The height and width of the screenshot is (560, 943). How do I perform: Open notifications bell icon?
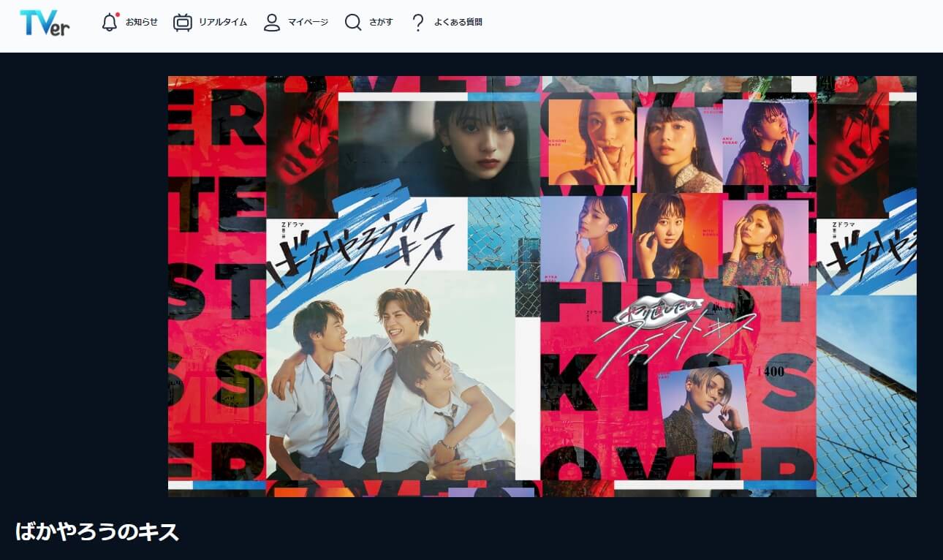point(110,22)
